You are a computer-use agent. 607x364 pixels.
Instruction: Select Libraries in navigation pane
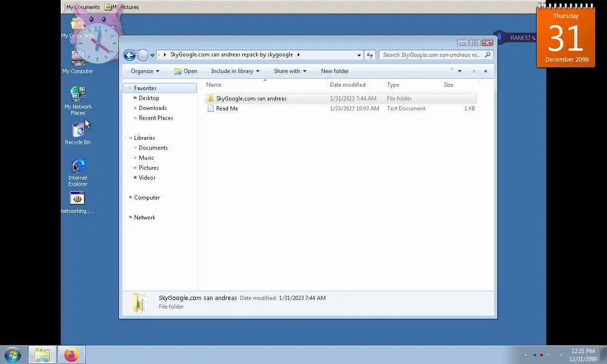click(x=144, y=138)
